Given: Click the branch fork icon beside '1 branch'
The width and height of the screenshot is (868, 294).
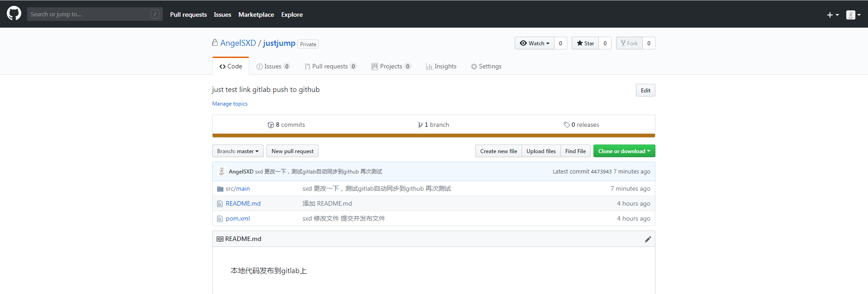Looking at the screenshot, I should (420, 125).
